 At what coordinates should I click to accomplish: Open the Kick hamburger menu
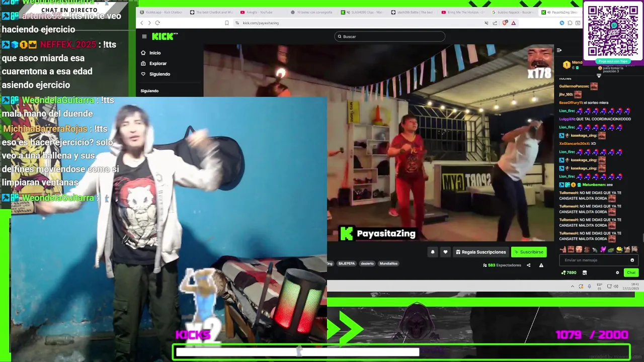click(144, 36)
